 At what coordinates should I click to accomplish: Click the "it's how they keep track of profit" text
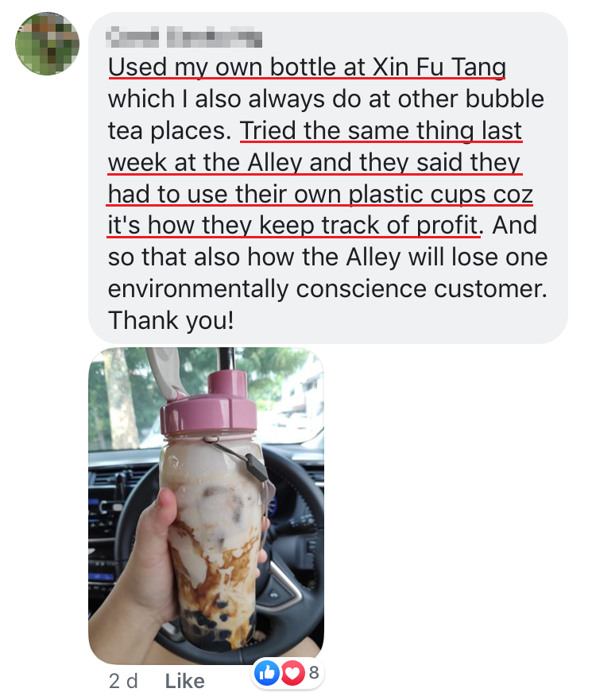pyautogui.click(x=293, y=226)
